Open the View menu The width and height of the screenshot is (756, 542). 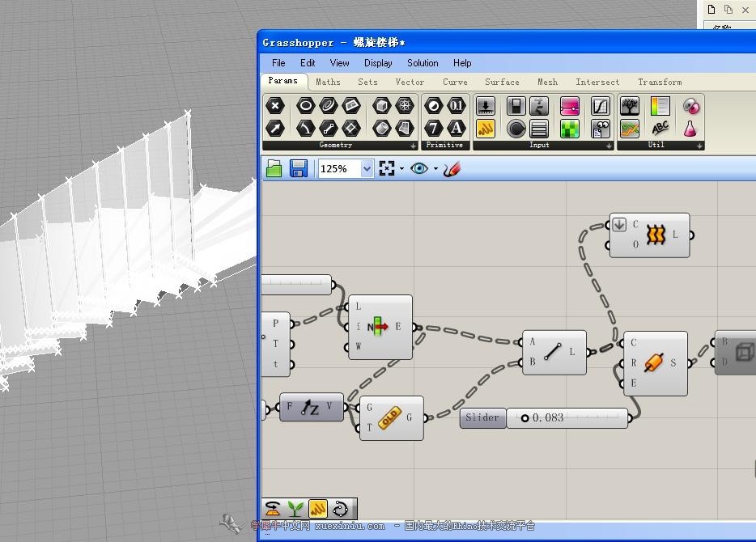pos(339,63)
